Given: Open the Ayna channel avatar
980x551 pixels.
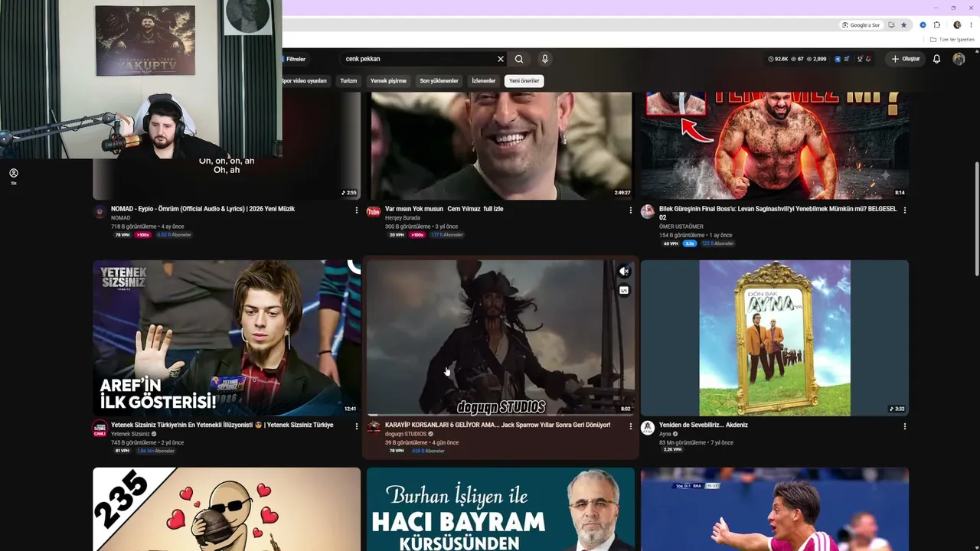Looking at the screenshot, I should [x=648, y=428].
